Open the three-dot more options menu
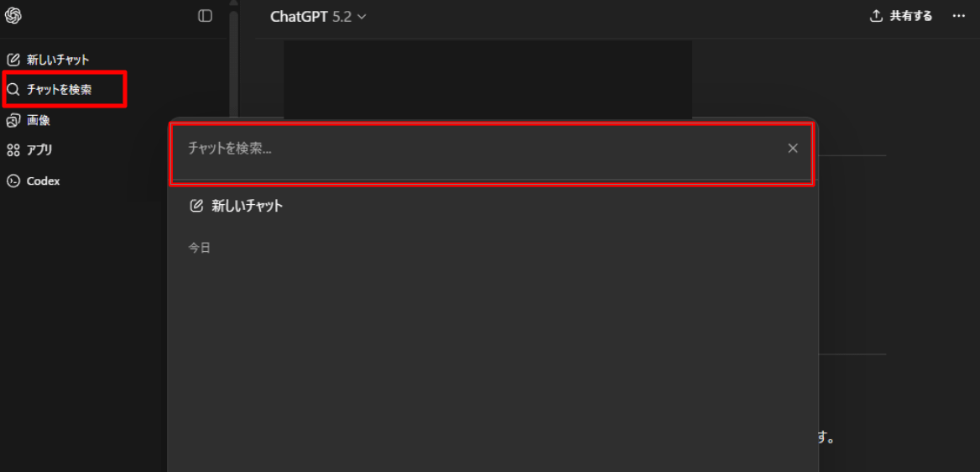The height and width of the screenshot is (472, 980). pyautogui.click(x=959, y=16)
